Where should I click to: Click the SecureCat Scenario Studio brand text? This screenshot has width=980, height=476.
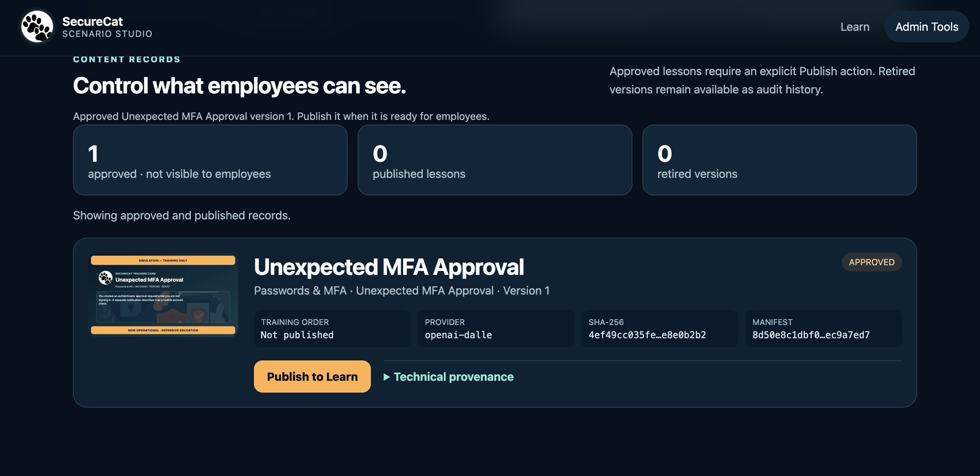pyautogui.click(x=107, y=26)
